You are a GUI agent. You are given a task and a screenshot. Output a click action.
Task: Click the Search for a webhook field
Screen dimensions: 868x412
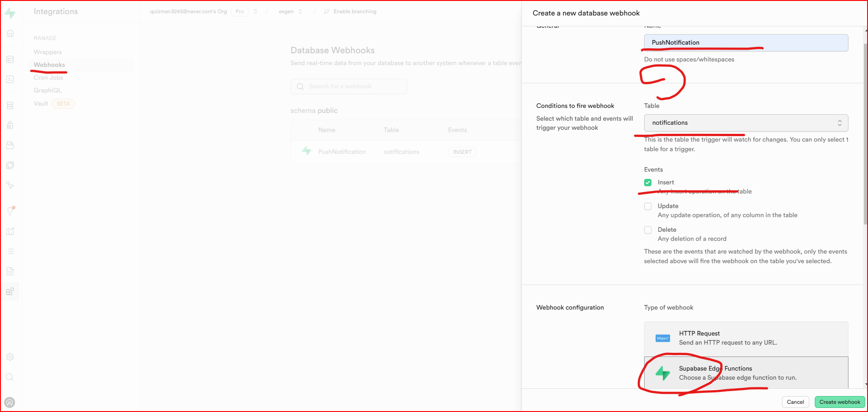click(349, 86)
